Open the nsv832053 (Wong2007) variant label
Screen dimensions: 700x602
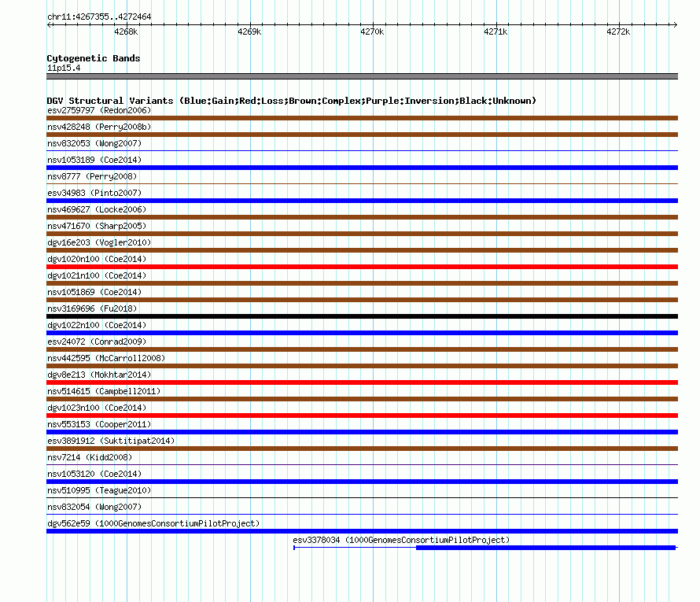94,143
